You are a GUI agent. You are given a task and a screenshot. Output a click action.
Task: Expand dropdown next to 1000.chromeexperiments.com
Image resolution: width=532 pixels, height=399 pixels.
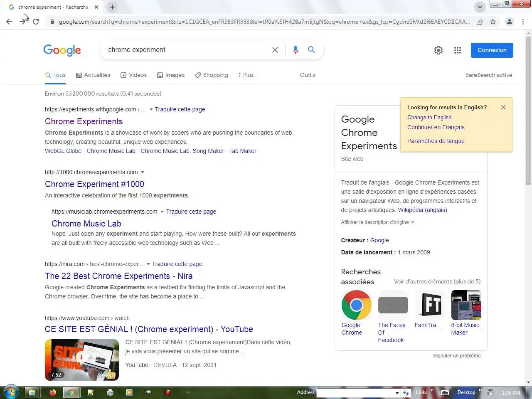point(143,172)
